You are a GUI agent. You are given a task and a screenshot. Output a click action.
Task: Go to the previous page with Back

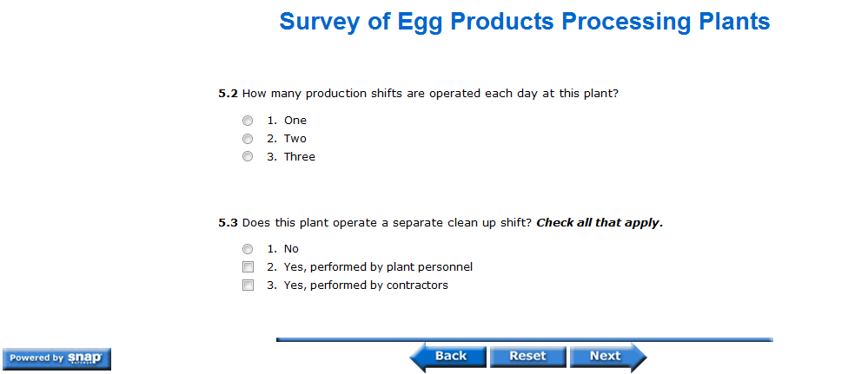click(x=446, y=356)
